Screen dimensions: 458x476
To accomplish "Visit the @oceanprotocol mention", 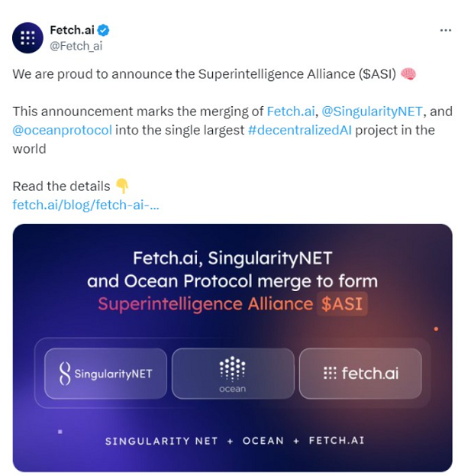I will click(x=63, y=130).
